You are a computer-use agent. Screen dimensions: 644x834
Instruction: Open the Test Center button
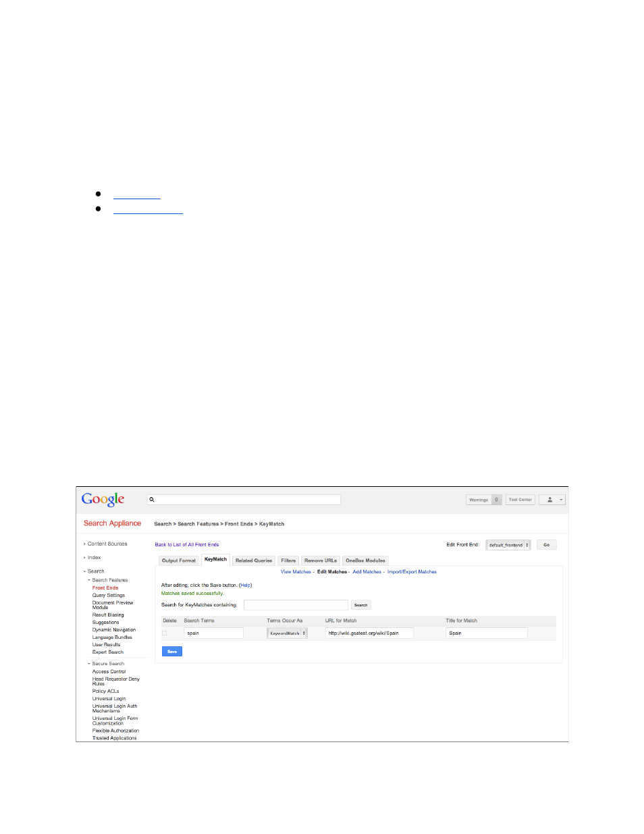coord(520,500)
